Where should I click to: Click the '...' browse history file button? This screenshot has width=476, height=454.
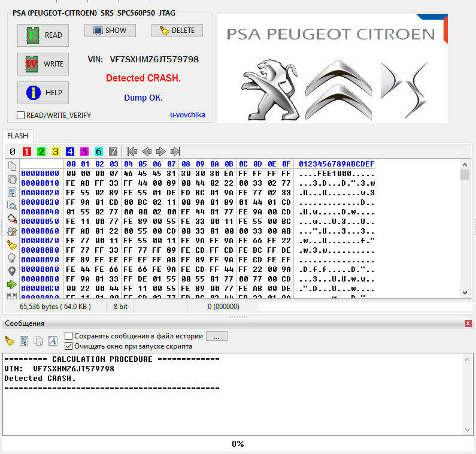217,336
